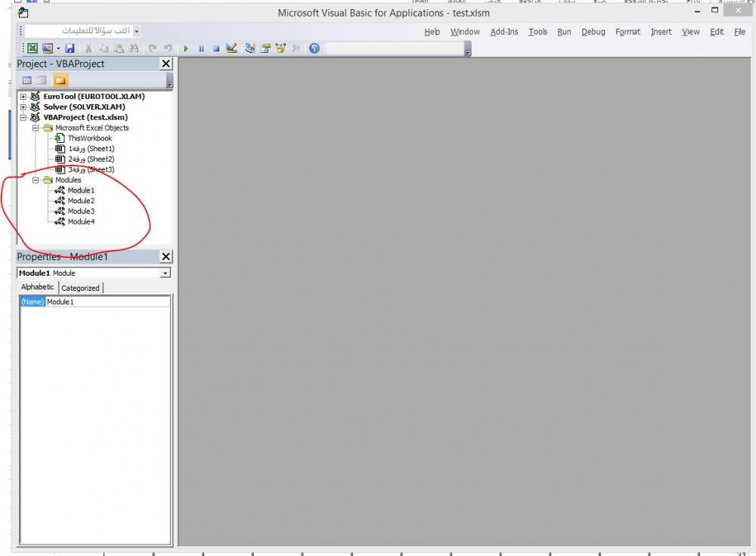
Task: Switch to the Alphabetic properties tab
Action: (38, 287)
